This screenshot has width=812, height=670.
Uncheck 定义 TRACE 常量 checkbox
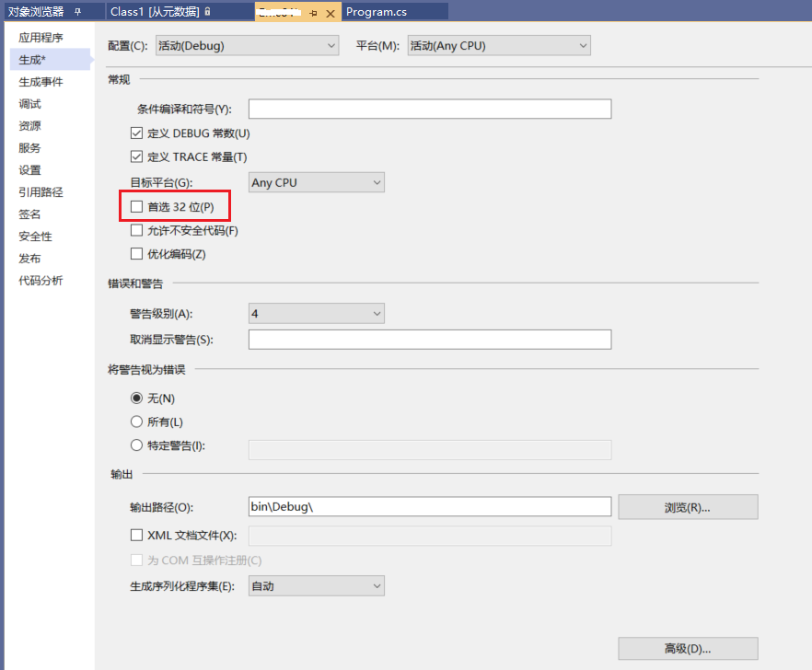coord(136,156)
